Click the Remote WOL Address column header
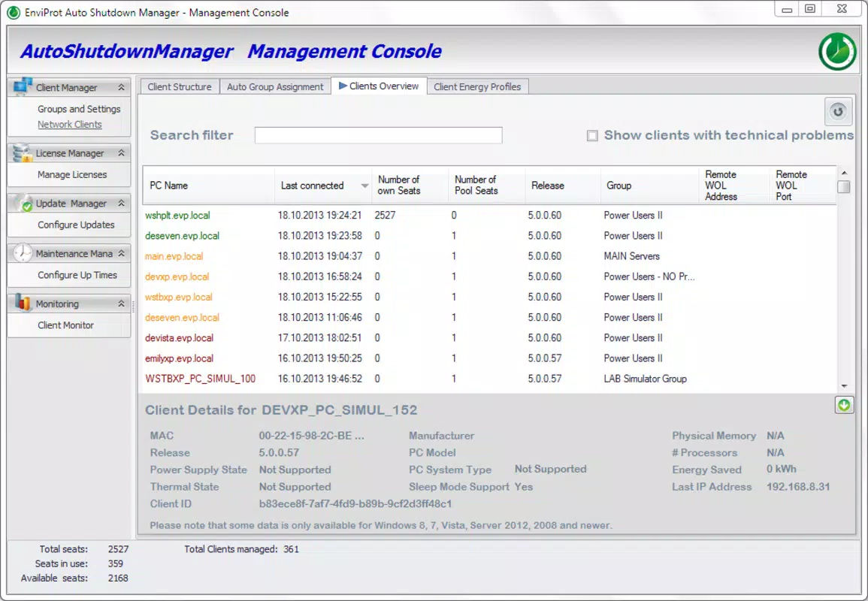This screenshot has height=601, width=868. (733, 186)
